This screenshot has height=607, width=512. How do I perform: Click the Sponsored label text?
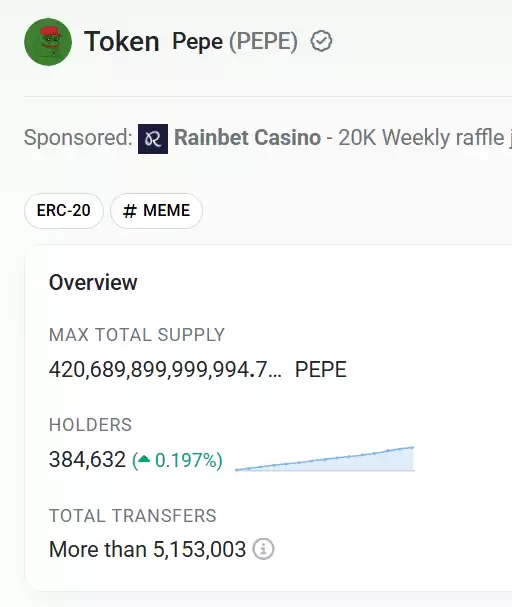click(x=78, y=138)
